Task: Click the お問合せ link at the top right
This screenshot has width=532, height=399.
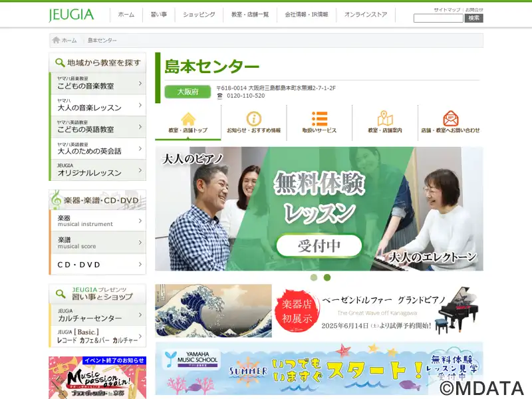Action: pyautogui.click(x=474, y=10)
